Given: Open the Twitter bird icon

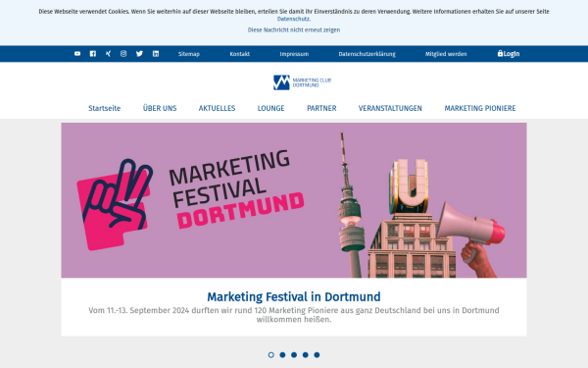Looking at the screenshot, I should pos(139,54).
